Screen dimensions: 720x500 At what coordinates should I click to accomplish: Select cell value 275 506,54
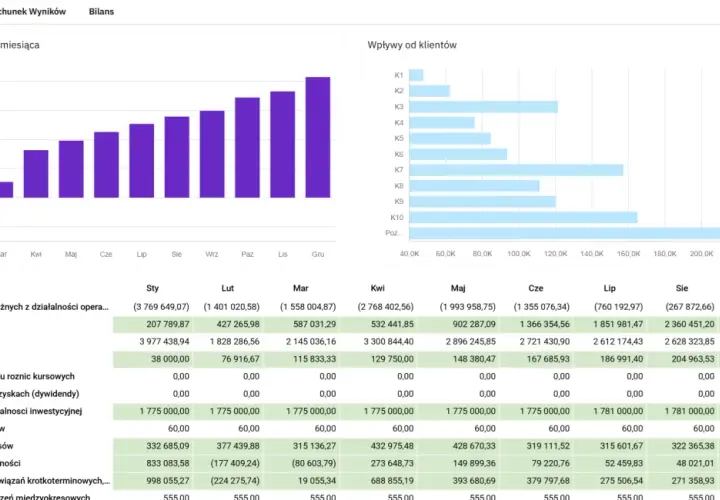tap(622, 481)
